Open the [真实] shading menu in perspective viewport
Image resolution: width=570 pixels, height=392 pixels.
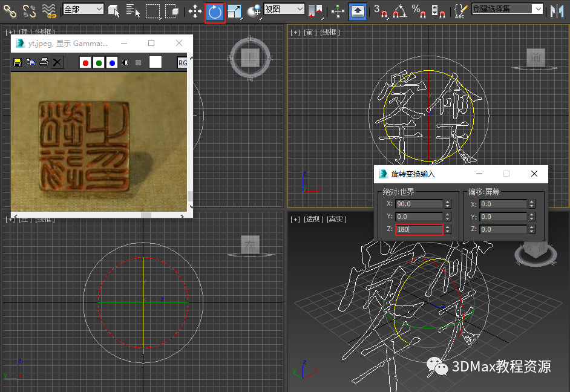[x=336, y=219]
